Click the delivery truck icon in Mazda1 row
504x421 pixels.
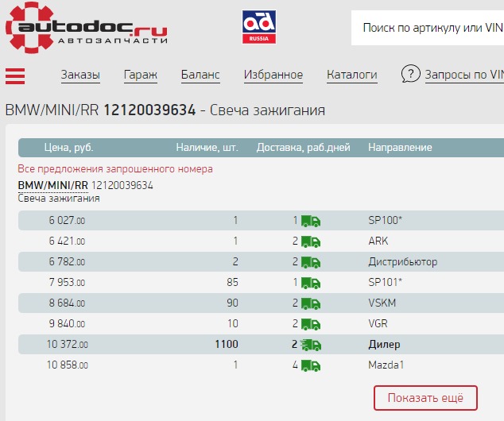(x=311, y=365)
